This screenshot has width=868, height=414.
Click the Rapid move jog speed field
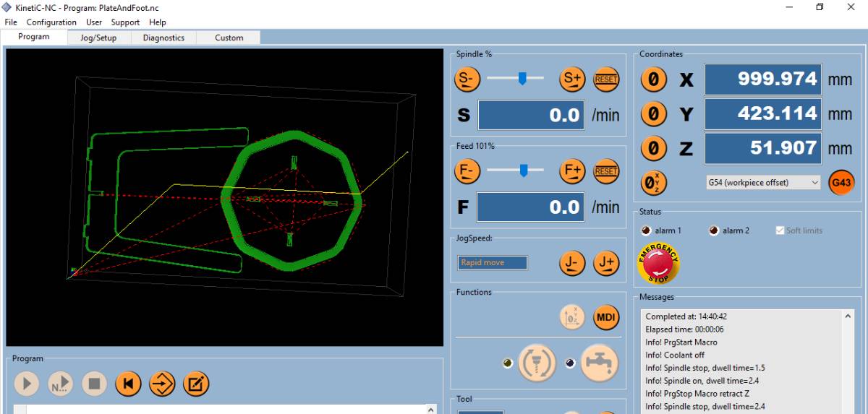coord(493,262)
